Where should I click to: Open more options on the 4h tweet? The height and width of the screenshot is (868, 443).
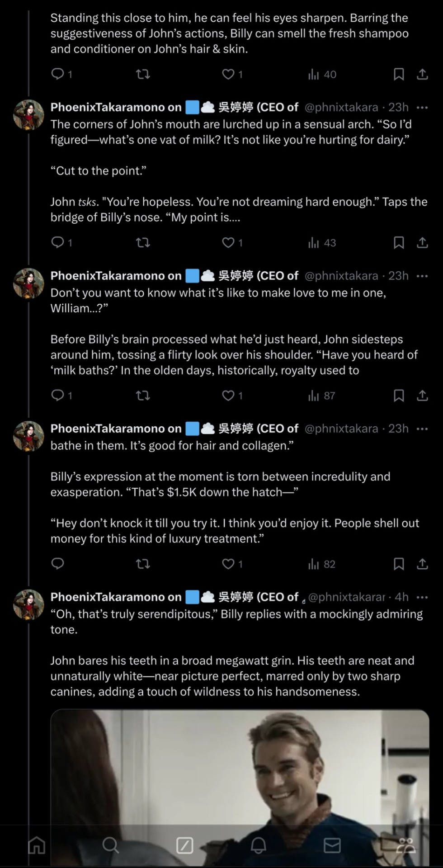pos(422,597)
